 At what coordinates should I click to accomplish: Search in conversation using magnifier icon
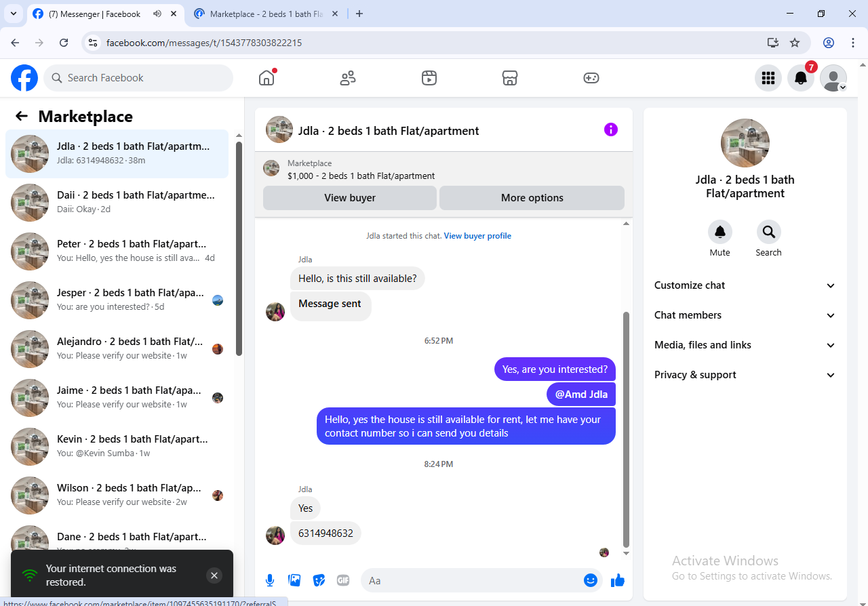tap(769, 232)
